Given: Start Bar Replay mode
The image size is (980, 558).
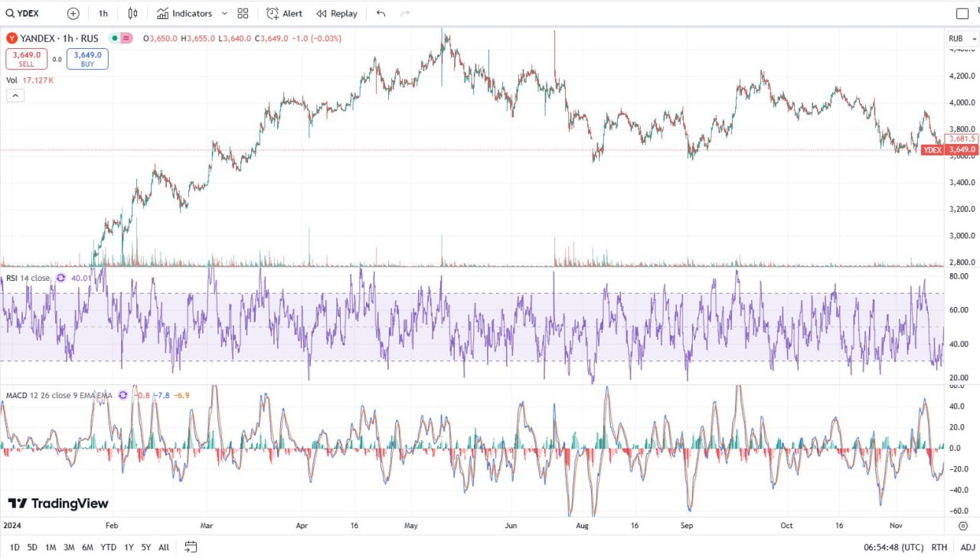Looking at the screenshot, I should pos(337,13).
